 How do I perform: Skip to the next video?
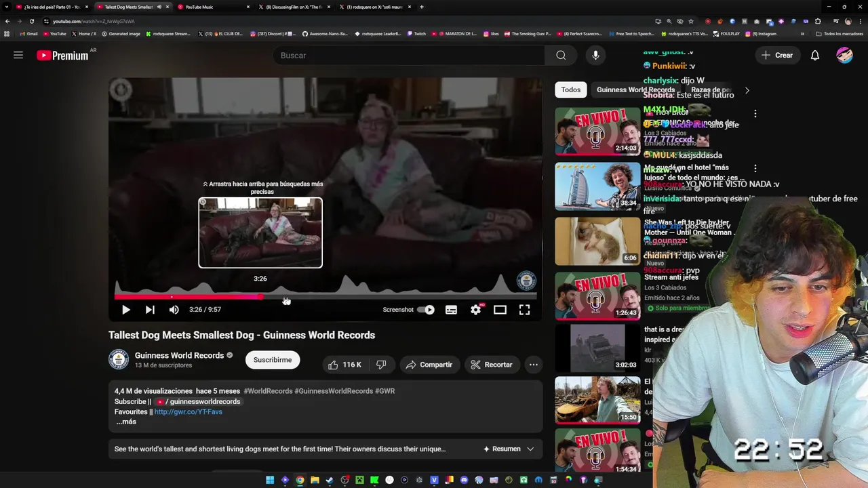click(150, 310)
